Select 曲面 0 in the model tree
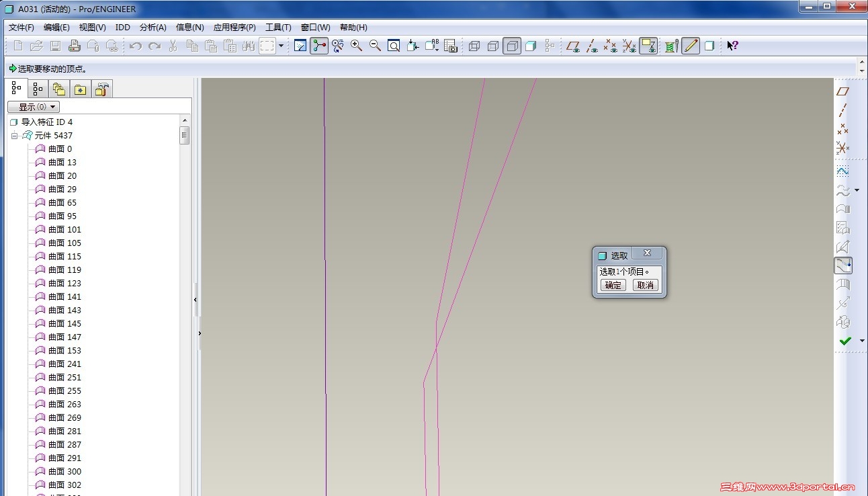 click(60, 149)
